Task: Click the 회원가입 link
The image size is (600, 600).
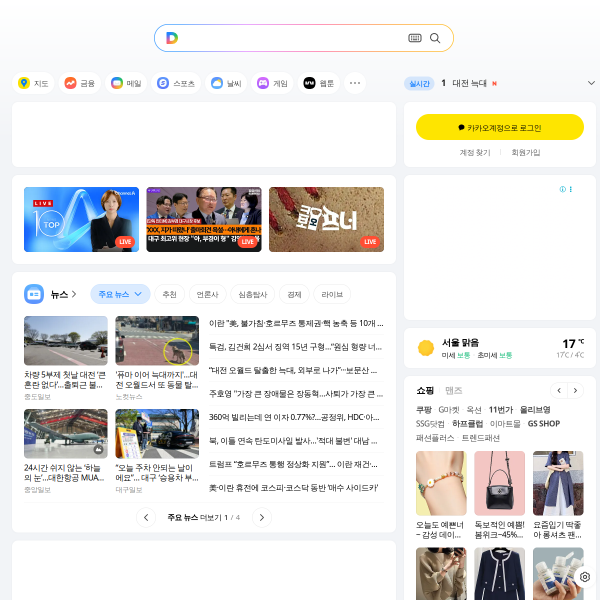Action: click(526, 152)
